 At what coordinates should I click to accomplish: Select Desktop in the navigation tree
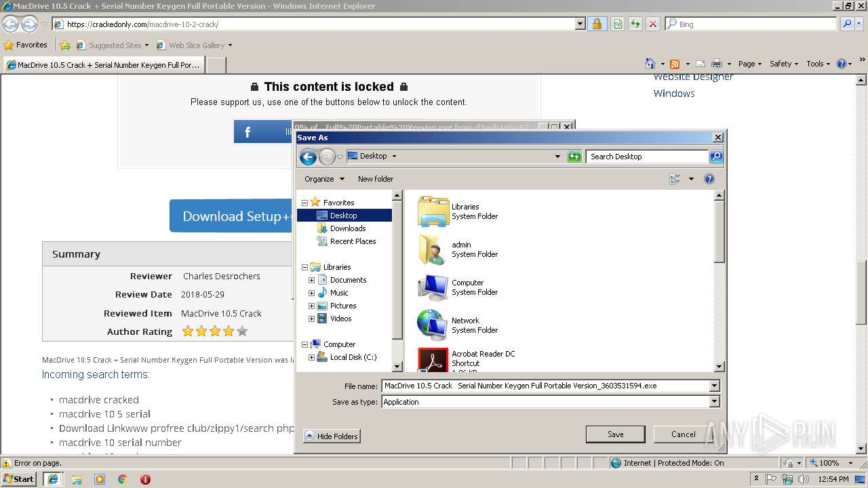[343, 216]
